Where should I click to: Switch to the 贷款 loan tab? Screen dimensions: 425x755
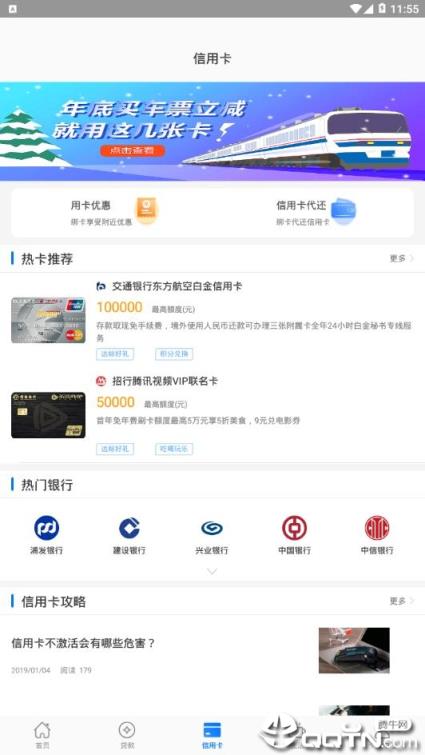pos(127,735)
